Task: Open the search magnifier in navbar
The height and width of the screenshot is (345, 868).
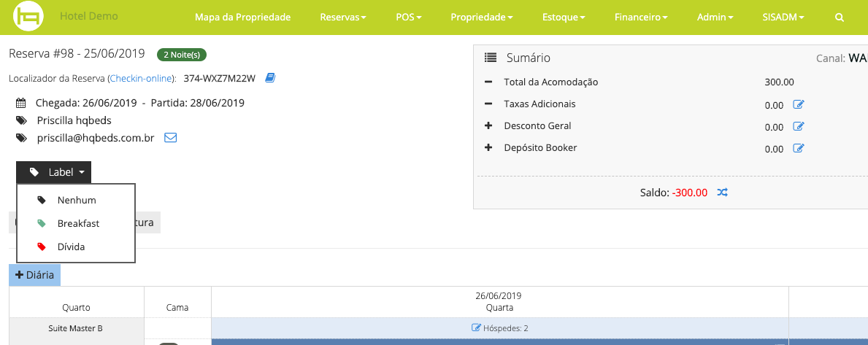Action: pos(840,17)
